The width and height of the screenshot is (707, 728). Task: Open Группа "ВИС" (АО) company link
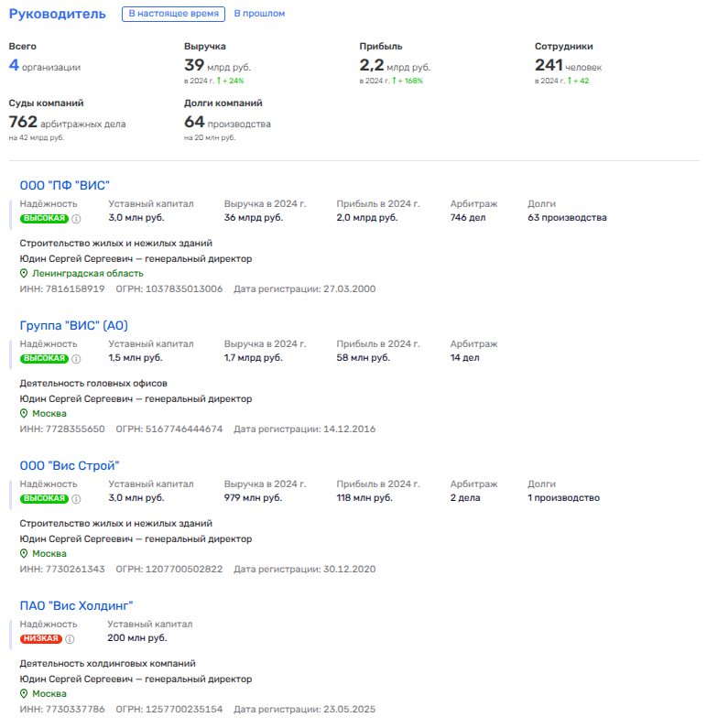point(74,325)
